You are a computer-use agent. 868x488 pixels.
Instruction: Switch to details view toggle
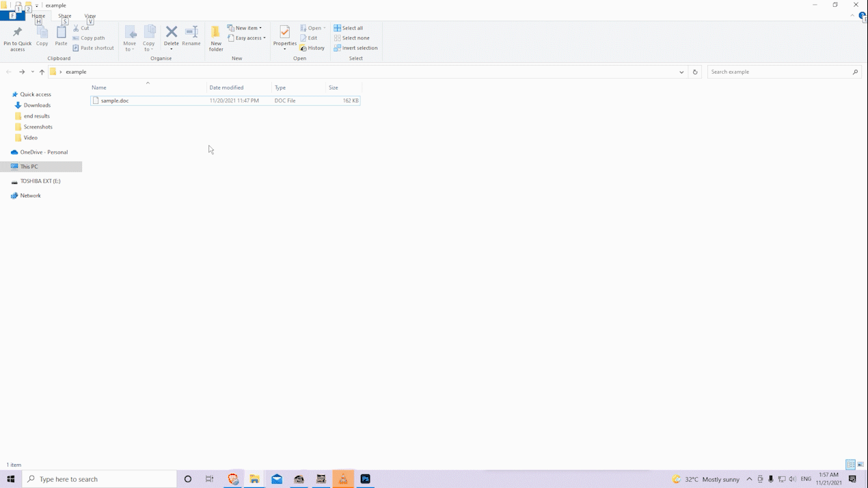[x=850, y=465]
